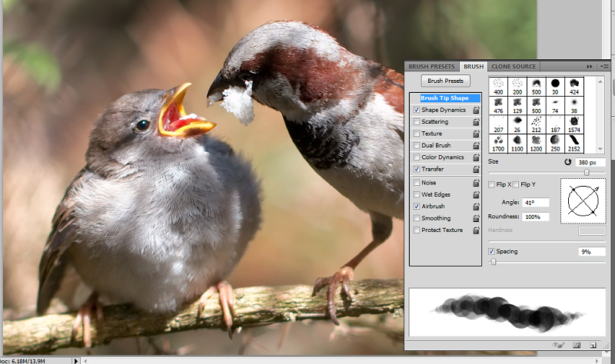Click the Brush Presets button
The image size is (615, 364).
pos(446,81)
